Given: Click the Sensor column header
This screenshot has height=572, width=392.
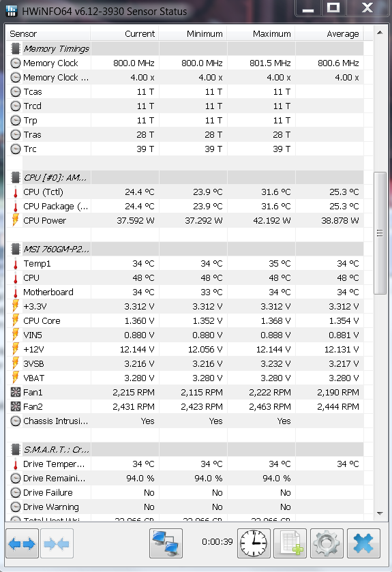Looking at the screenshot, I should click(48, 33).
